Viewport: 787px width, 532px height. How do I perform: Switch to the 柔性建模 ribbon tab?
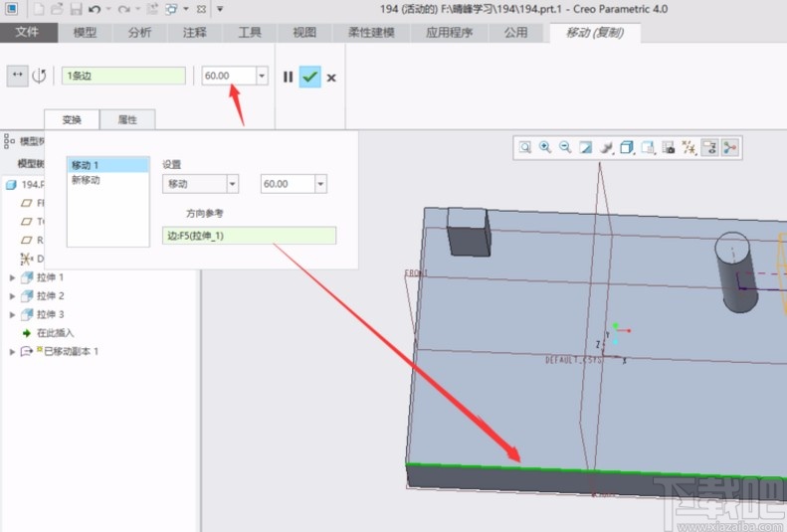click(x=371, y=33)
